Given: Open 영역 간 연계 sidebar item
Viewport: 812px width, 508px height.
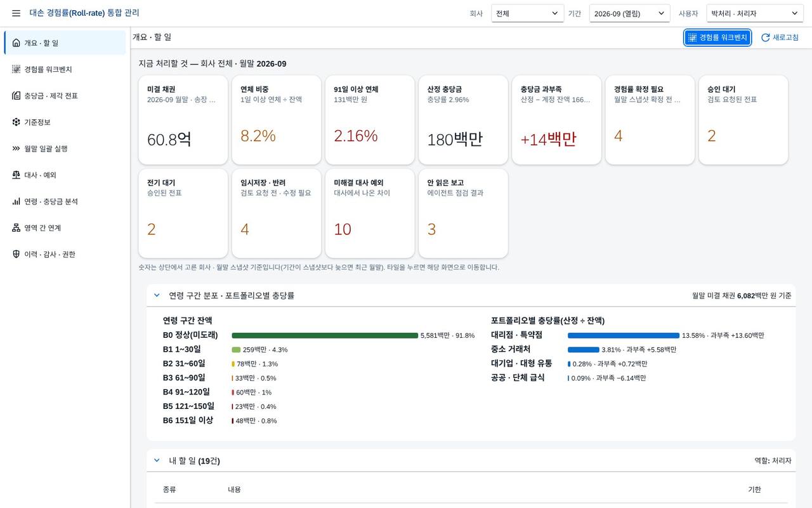Looking at the screenshot, I should (x=65, y=228).
